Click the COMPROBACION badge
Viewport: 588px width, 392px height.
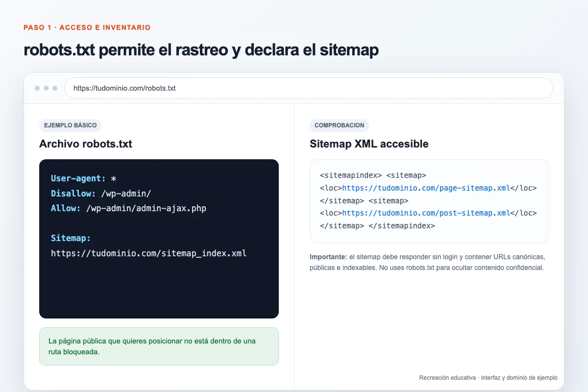pos(339,125)
